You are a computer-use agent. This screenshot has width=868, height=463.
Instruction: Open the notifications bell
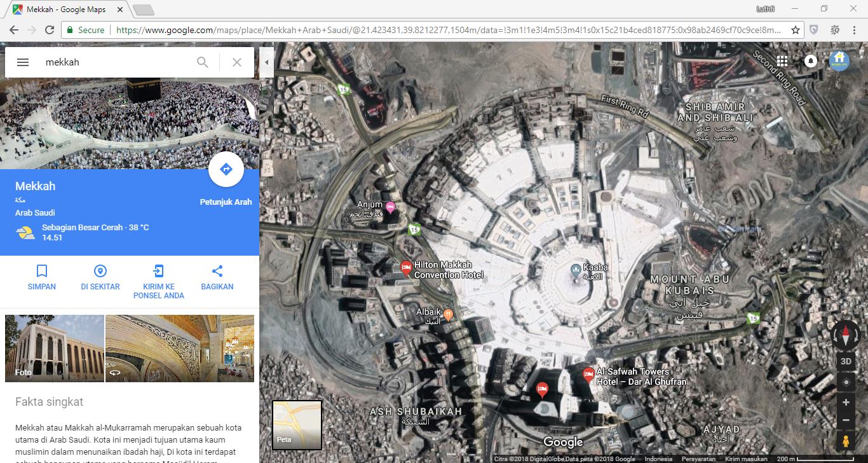click(811, 61)
